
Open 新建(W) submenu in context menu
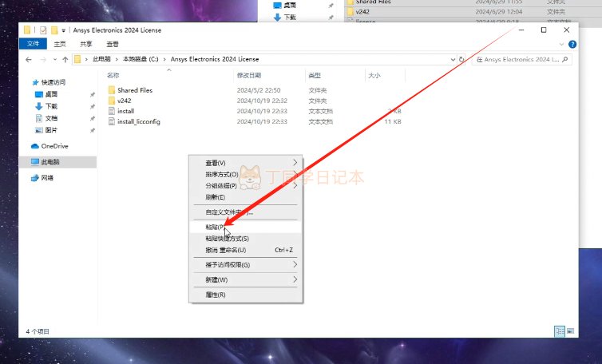pyautogui.click(x=245, y=279)
